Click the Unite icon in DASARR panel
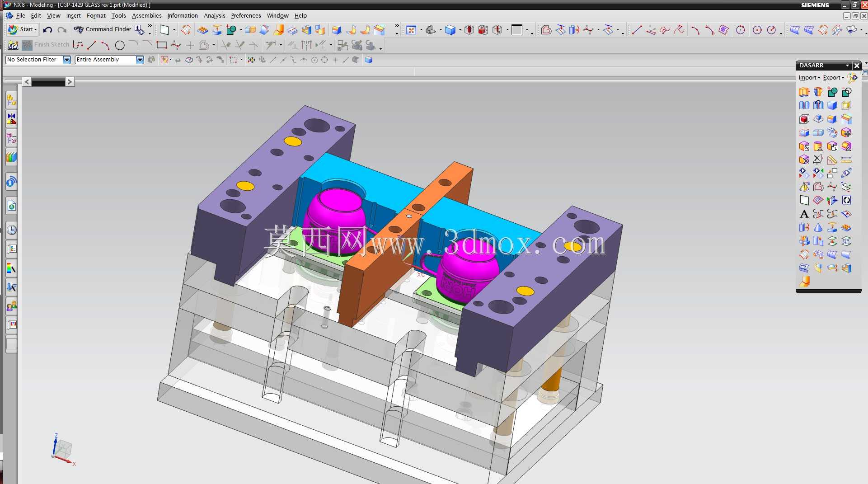The image size is (868, 484). pos(832,92)
